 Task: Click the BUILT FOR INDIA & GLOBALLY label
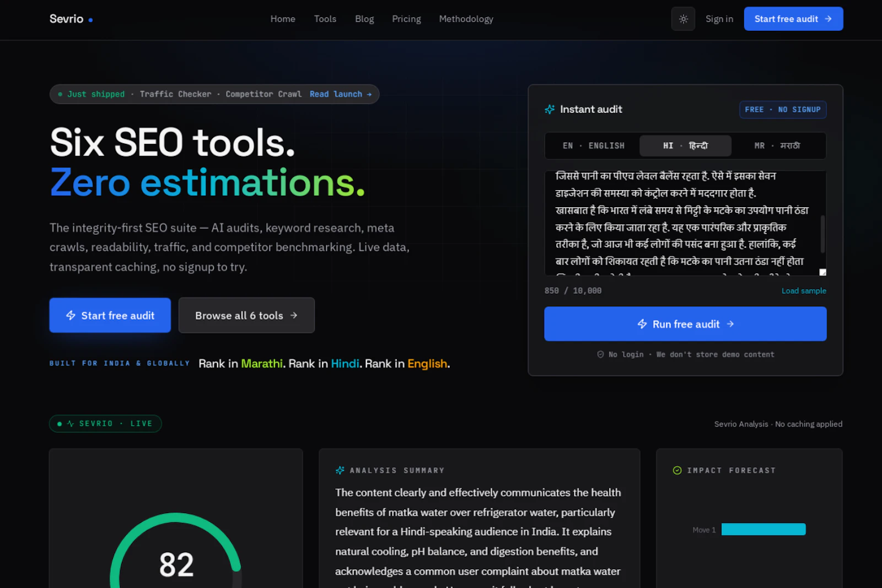pyautogui.click(x=120, y=363)
